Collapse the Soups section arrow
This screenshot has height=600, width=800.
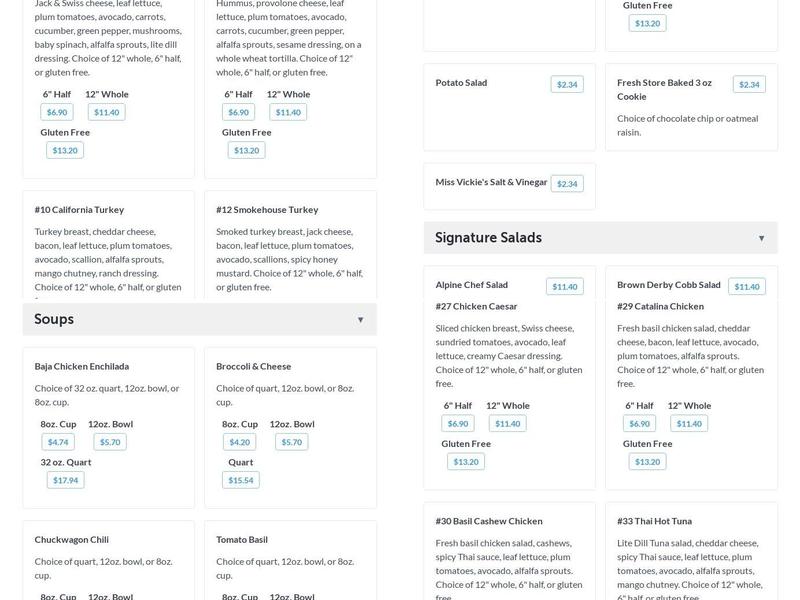tap(360, 320)
